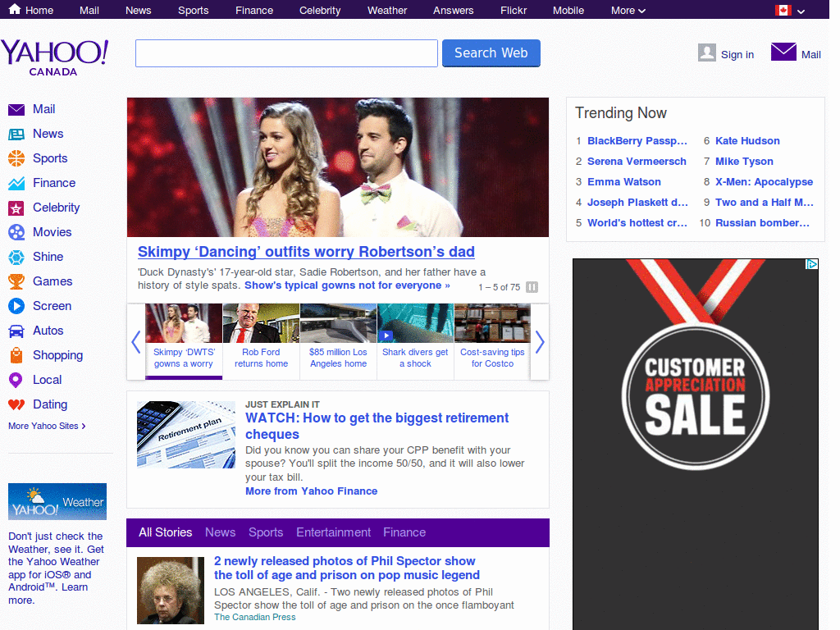This screenshot has height=630, width=840.
Task: Open the Canada flag region selector
Action: (790, 10)
